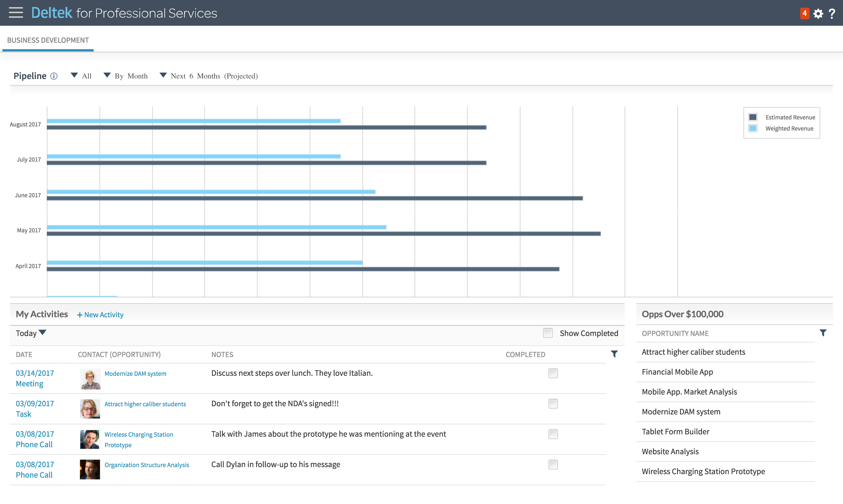843x504 pixels.
Task: Open the Organization Structure Analysis link
Action: 147,464
